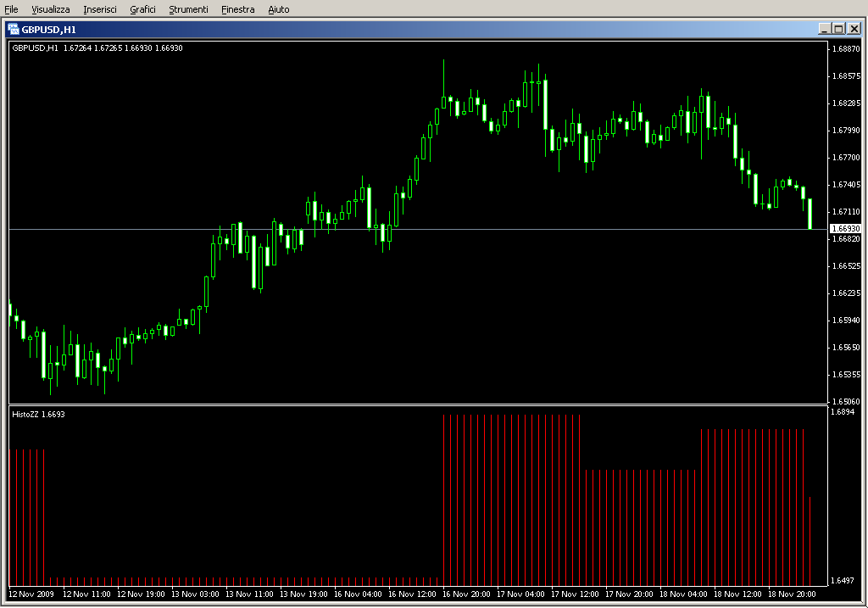
Task: Click the 17 Nov 12:00 time label
Action: click(x=575, y=594)
